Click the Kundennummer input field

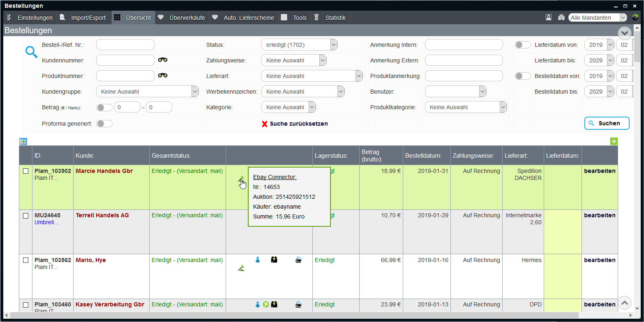click(125, 60)
